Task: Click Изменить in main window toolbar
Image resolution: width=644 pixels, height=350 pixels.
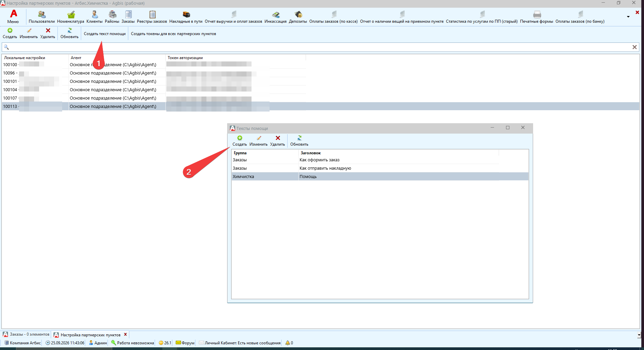Action: [29, 33]
